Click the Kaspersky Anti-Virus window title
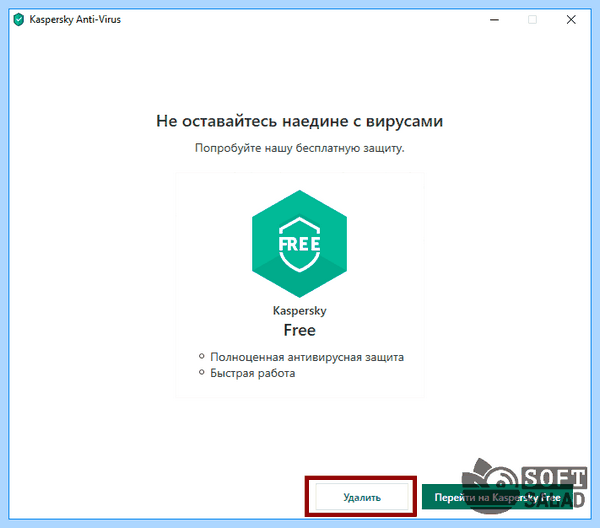Viewport: 600px width, 528px height. point(75,20)
